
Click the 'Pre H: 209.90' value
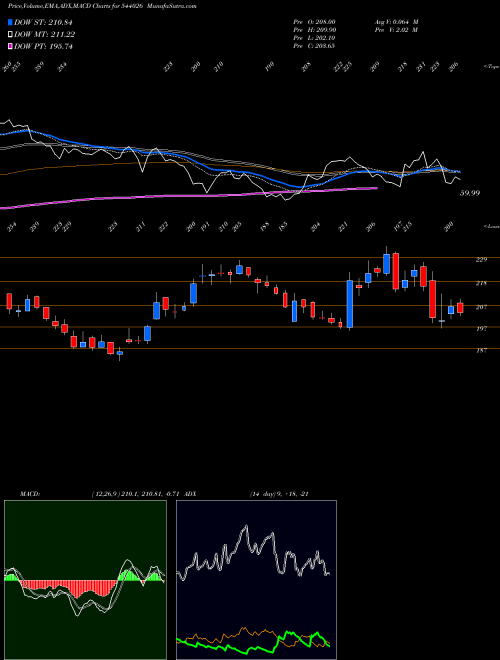314,30
